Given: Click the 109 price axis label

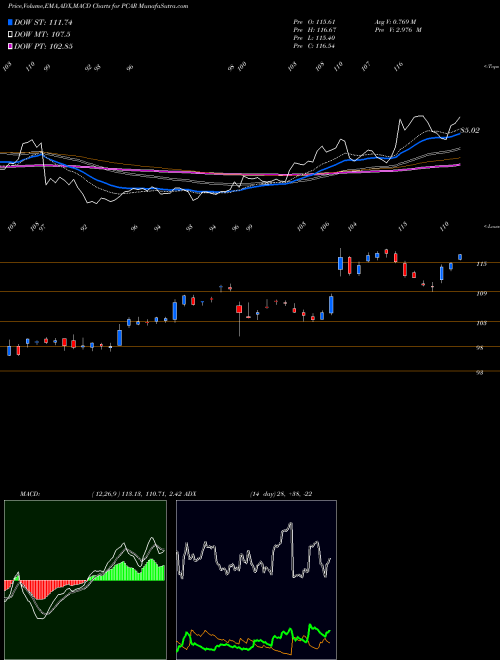Looking at the screenshot, I should pos(482,293).
